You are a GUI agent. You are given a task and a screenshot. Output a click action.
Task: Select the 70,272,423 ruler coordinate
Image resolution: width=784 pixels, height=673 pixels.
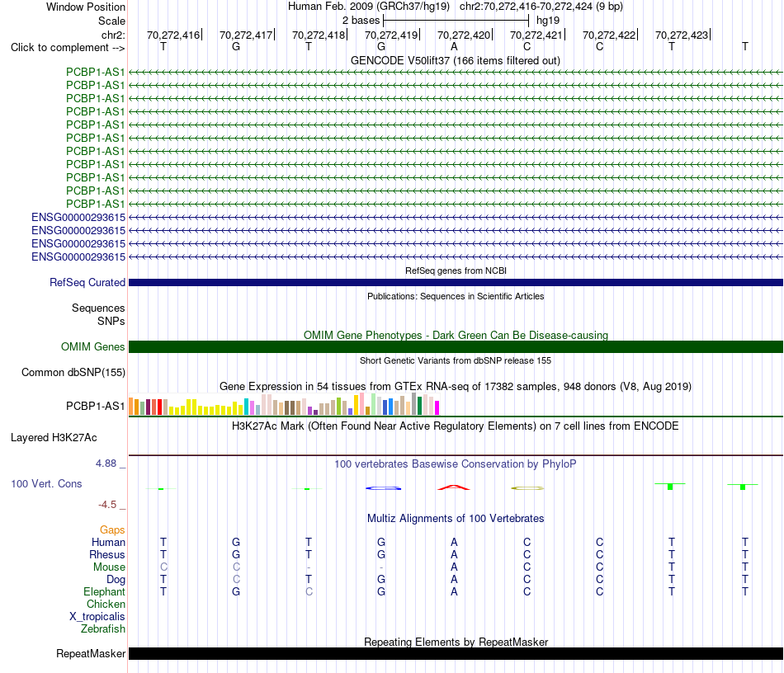pos(682,35)
